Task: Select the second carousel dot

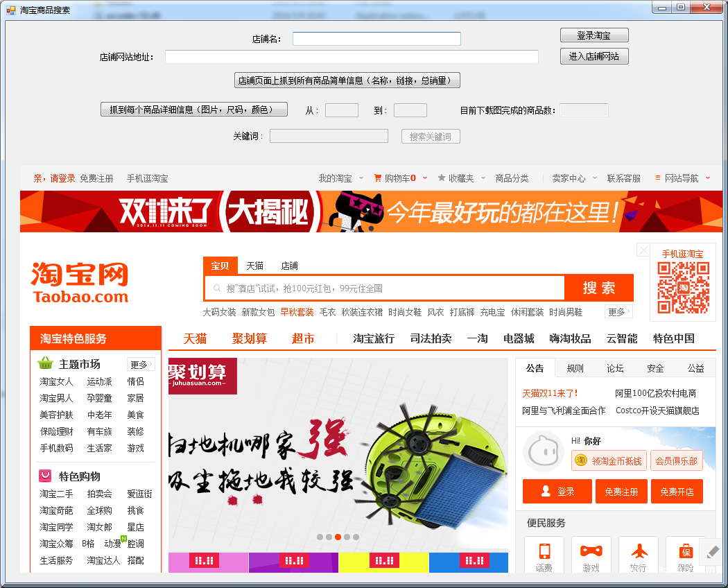Action: click(329, 537)
